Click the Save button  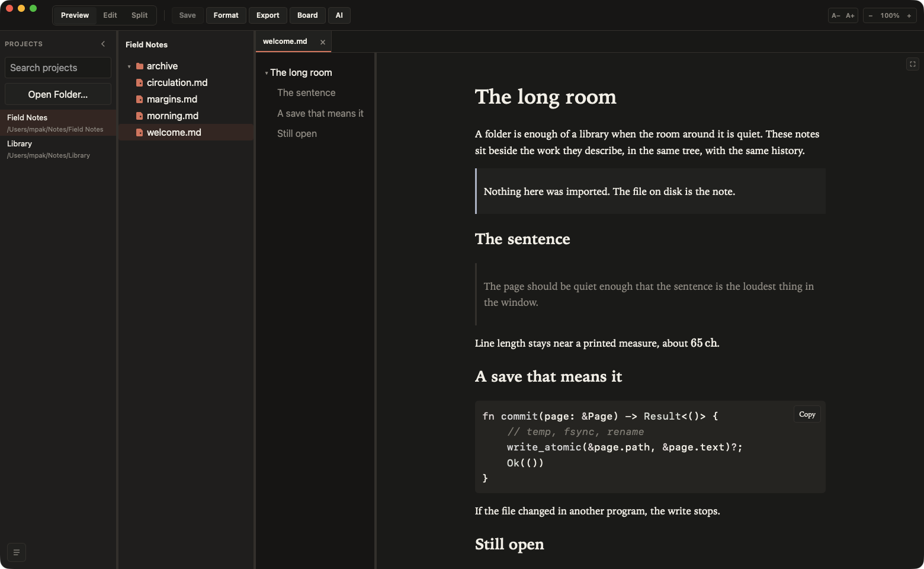pyautogui.click(x=187, y=15)
